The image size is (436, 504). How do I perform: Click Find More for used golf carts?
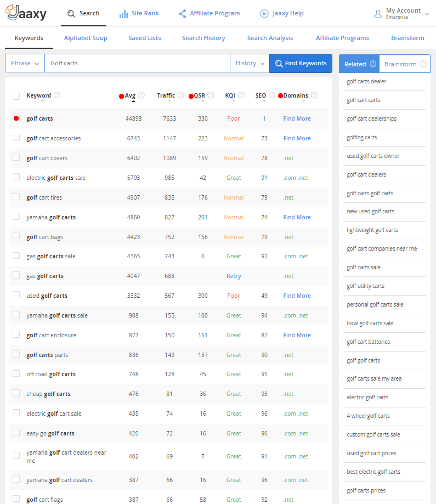click(x=297, y=296)
